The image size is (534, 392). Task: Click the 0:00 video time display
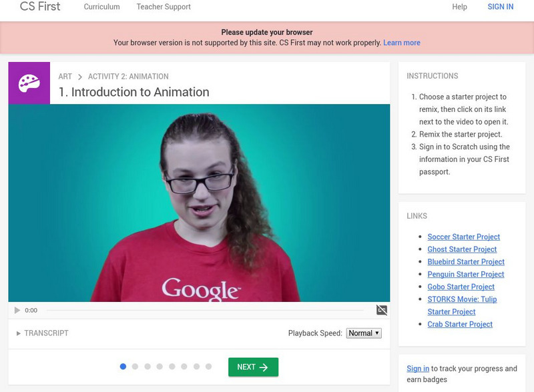pyautogui.click(x=31, y=311)
